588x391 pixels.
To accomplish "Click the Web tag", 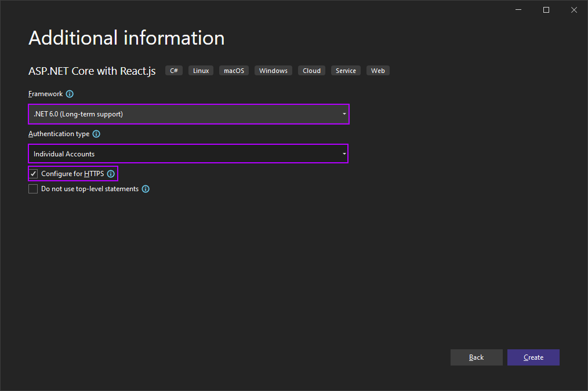I will tap(378, 71).
